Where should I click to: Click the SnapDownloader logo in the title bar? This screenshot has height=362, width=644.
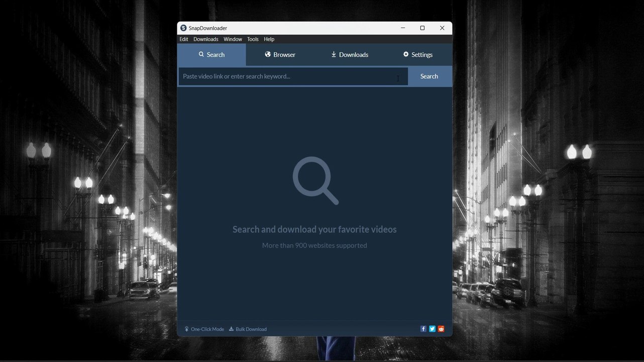click(x=183, y=28)
